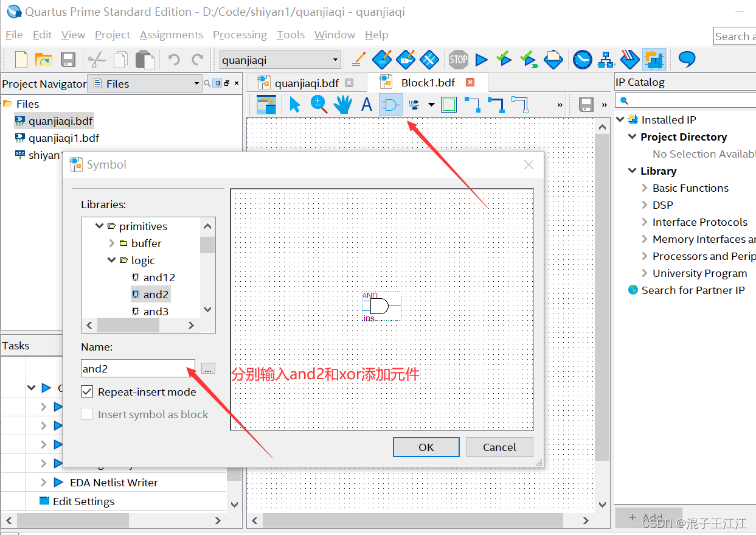The width and height of the screenshot is (756, 535).
Task: Click the New file icon
Action: 21,60
